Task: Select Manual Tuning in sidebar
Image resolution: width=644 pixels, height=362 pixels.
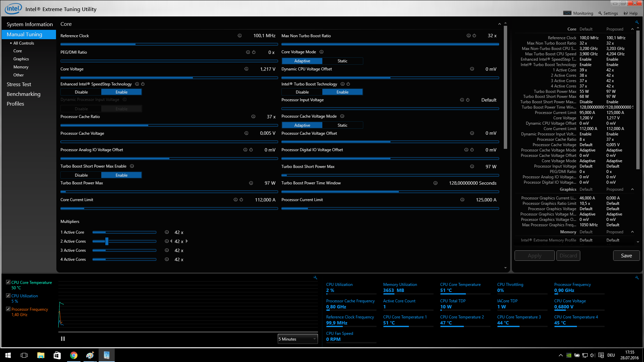Action: [x=29, y=34]
